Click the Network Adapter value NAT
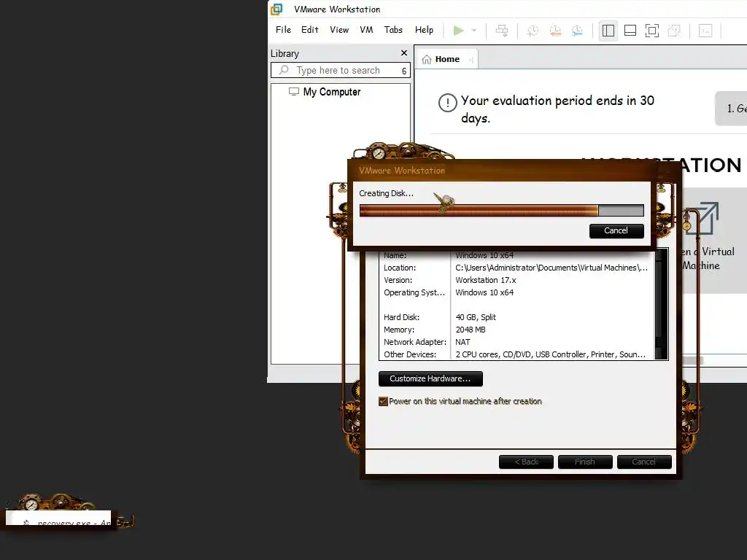This screenshot has height=560, width=747. point(462,342)
